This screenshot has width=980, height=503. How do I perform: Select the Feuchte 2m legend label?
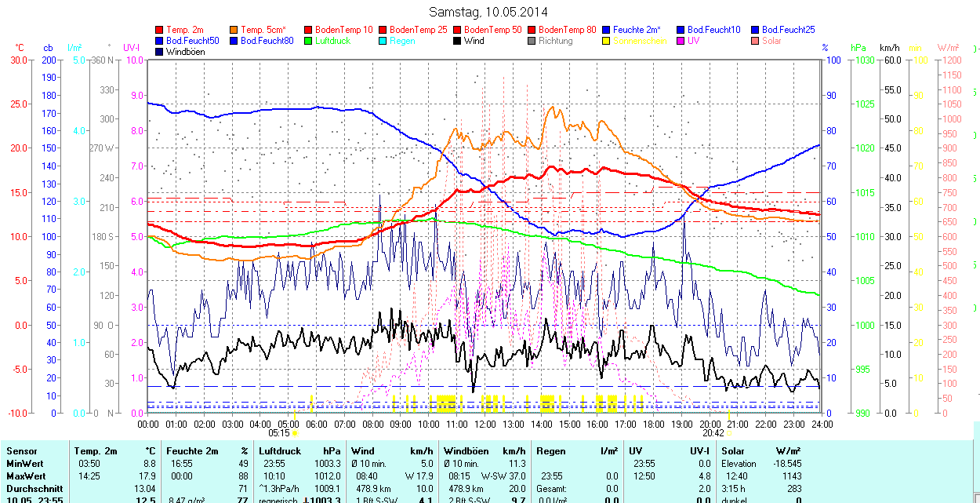[x=644, y=30]
